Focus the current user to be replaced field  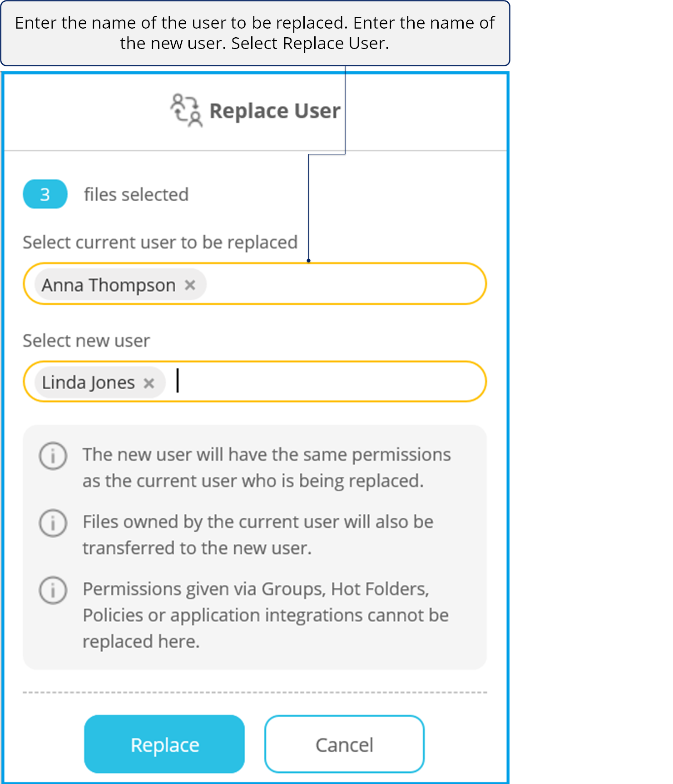pyautogui.click(x=345, y=284)
